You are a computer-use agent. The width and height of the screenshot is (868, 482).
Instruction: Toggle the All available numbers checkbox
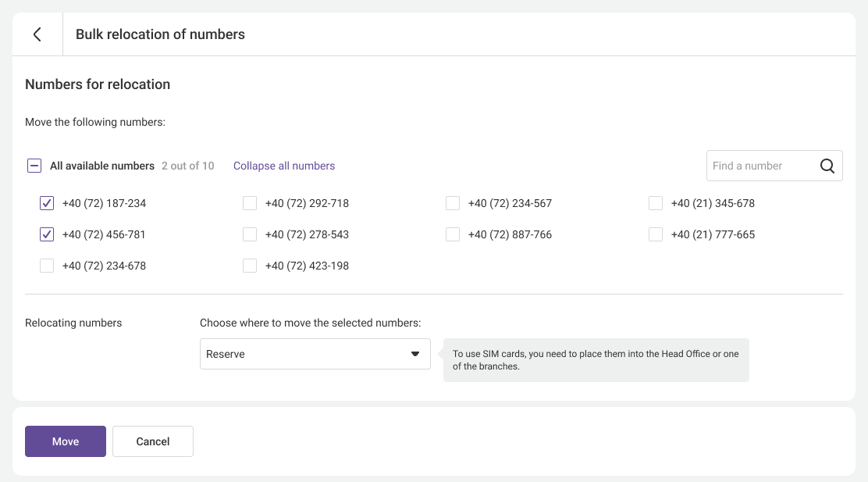pyautogui.click(x=34, y=166)
